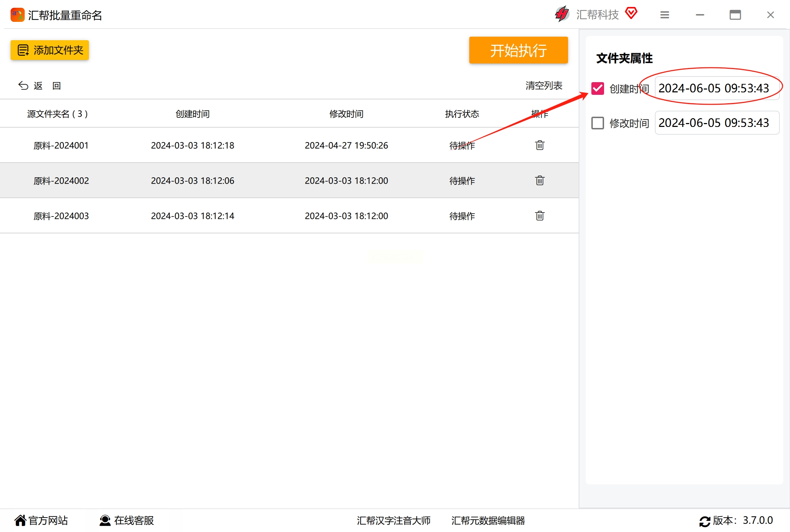Click the 添加文件夹 button
790x532 pixels.
tap(50, 50)
